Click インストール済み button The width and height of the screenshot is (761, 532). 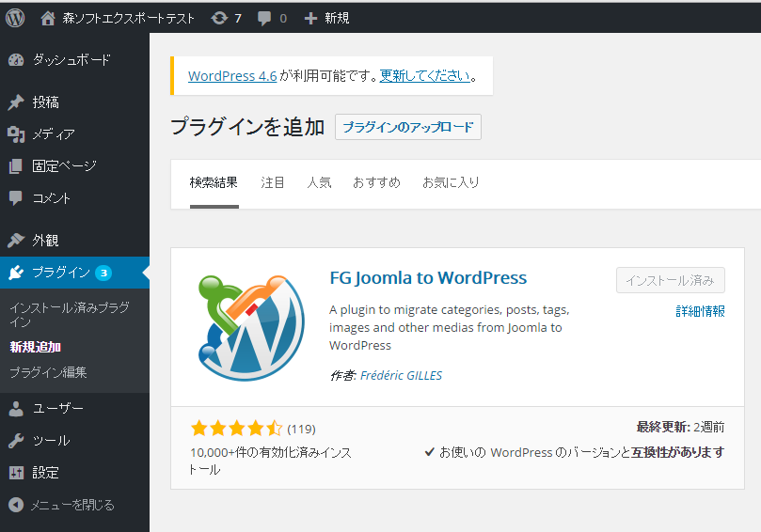(671, 280)
